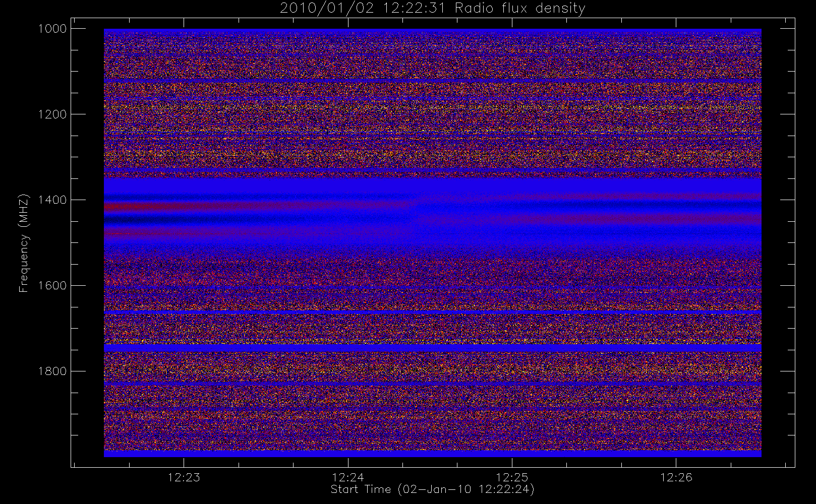Select the '1400' frequency axis label
Image resolution: width=816 pixels, height=504 pixels.
click(52, 200)
